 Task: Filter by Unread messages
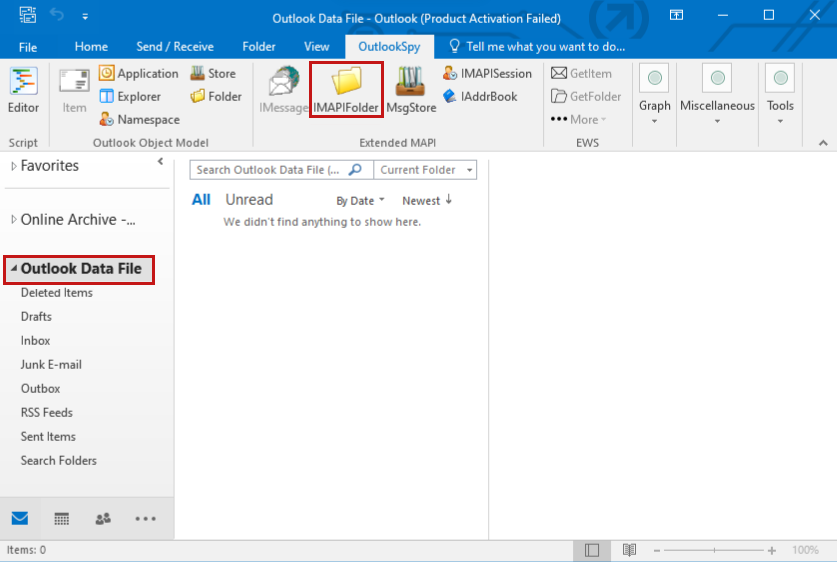[249, 200]
